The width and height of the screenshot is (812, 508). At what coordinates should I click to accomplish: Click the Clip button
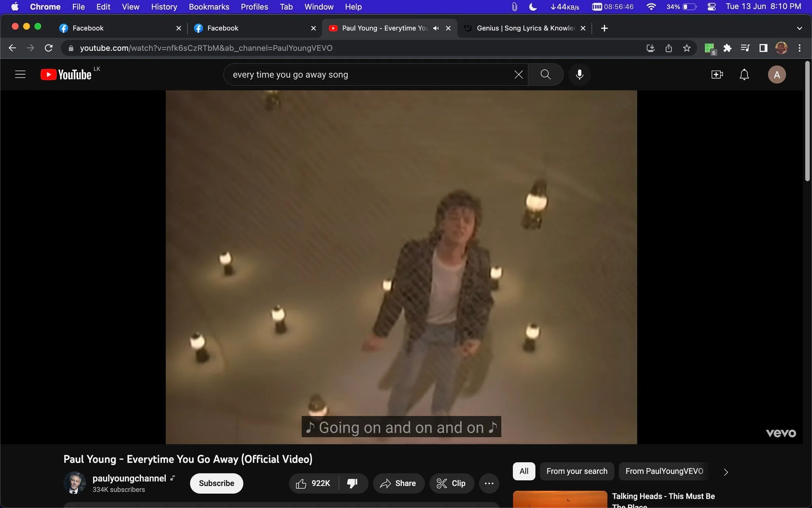point(451,483)
